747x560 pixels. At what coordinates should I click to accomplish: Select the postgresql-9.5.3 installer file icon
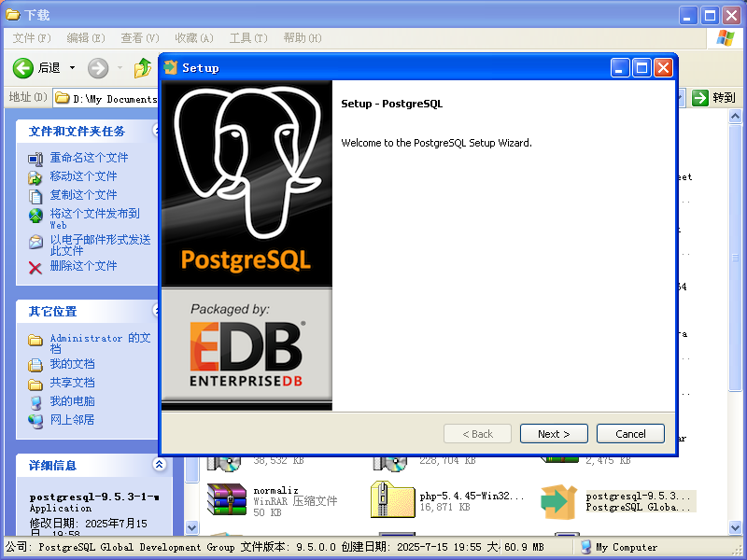[558, 502]
